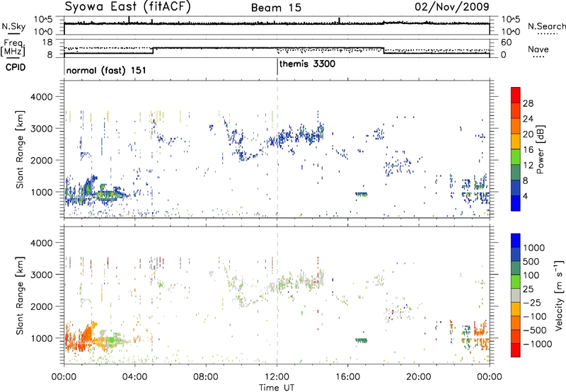Click the orange echo cluster after 00:00 in the velocity panel

80,338
